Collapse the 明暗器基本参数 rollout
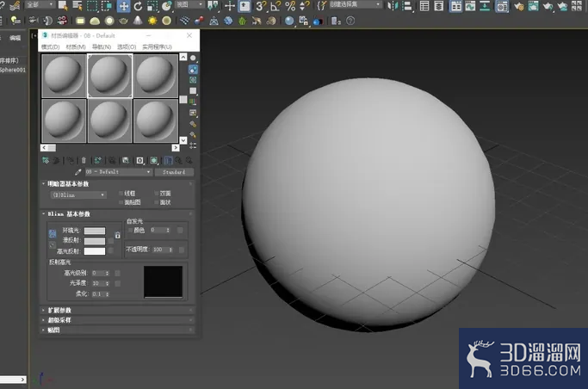588x389 pixels. point(117,184)
